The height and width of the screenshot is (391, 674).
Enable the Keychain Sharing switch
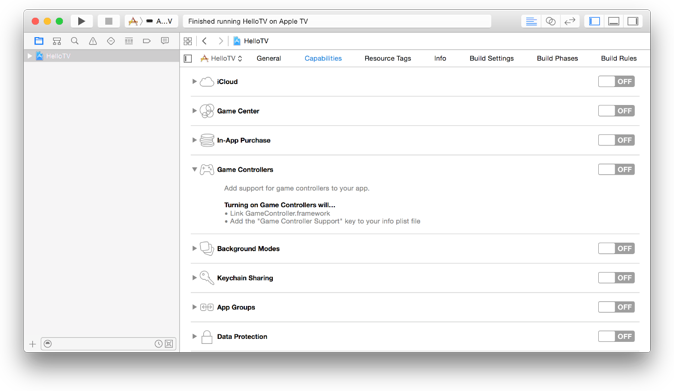point(616,278)
